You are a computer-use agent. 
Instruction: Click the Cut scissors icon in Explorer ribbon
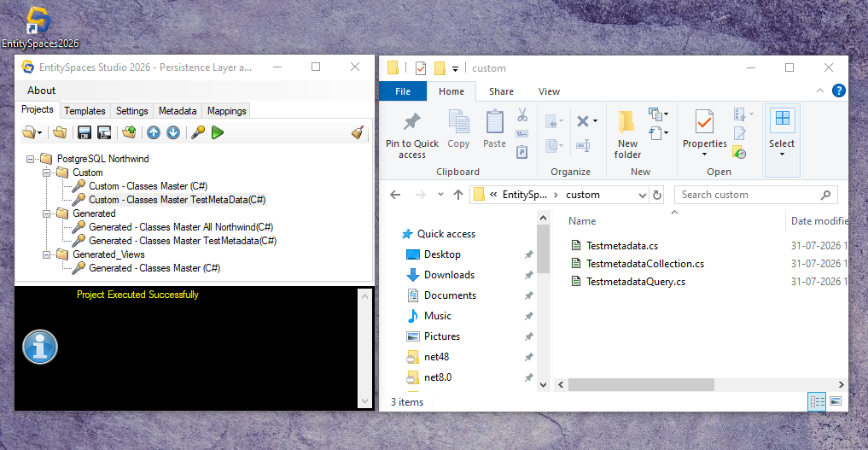[x=522, y=114]
